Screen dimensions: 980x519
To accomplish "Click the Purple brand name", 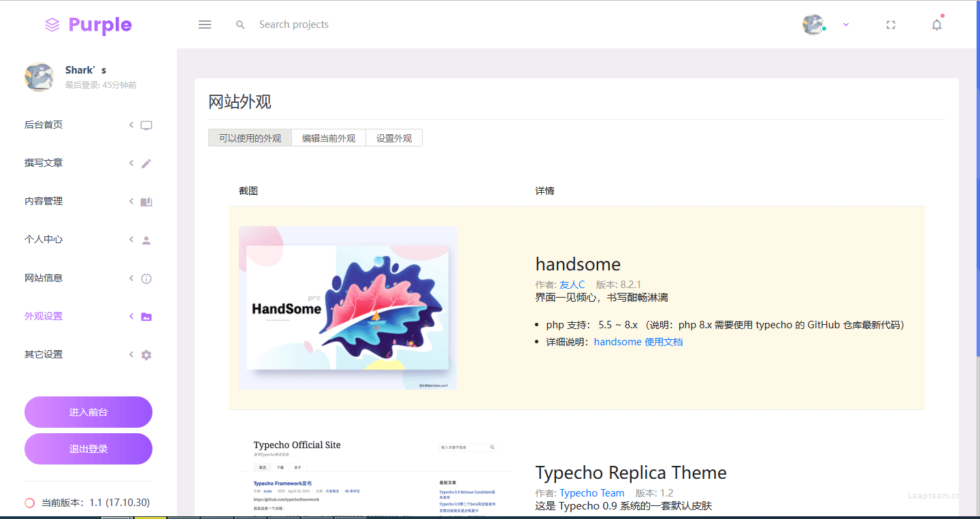I will 100,25.
